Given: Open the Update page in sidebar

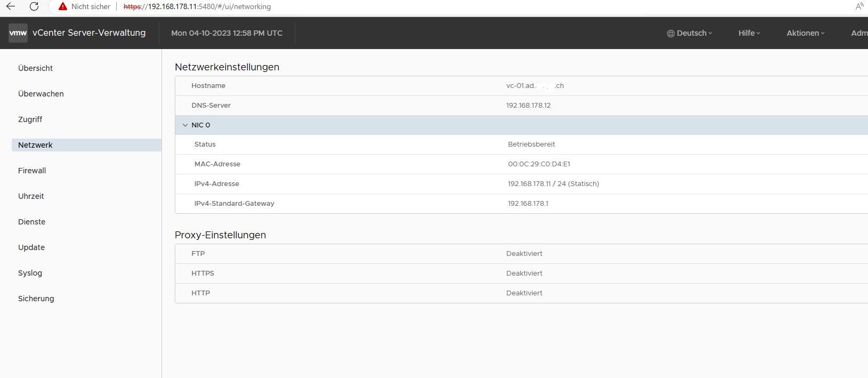Looking at the screenshot, I should pos(31,247).
